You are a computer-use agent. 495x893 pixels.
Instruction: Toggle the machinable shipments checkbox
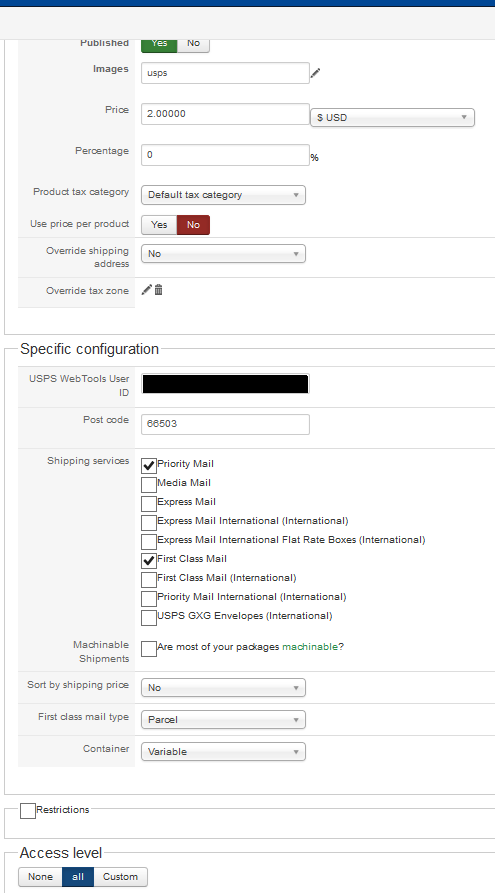coord(149,649)
